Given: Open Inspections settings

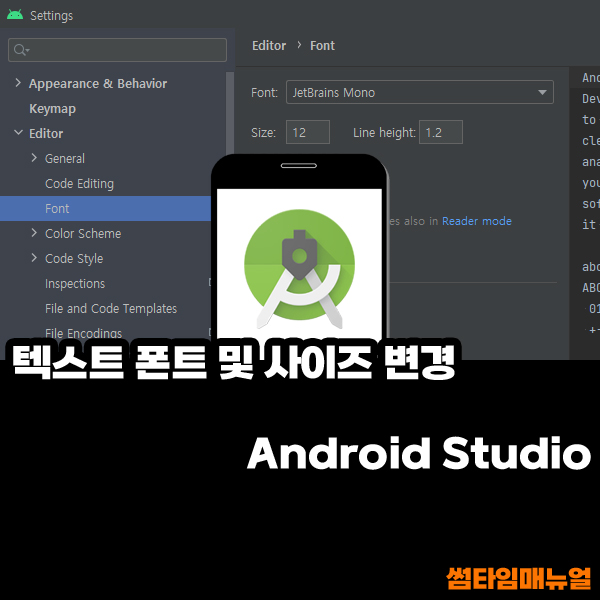Looking at the screenshot, I should click(x=75, y=284).
